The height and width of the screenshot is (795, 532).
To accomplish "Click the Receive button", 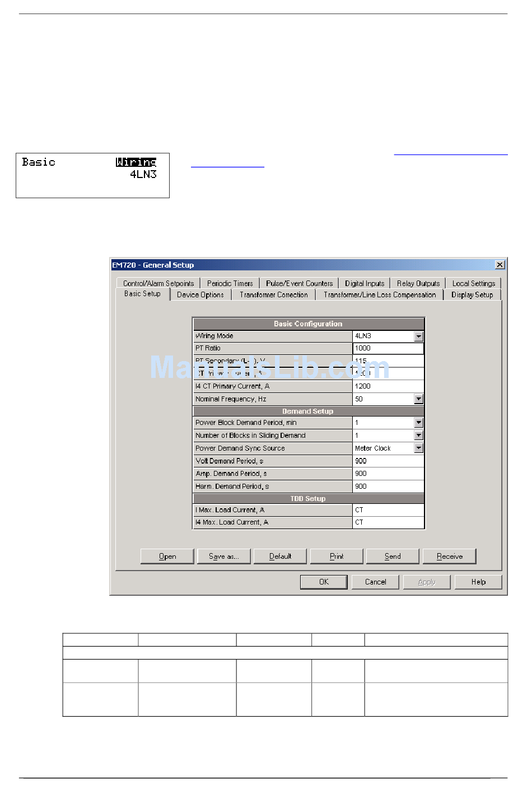I will pyautogui.click(x=450, y=556).
